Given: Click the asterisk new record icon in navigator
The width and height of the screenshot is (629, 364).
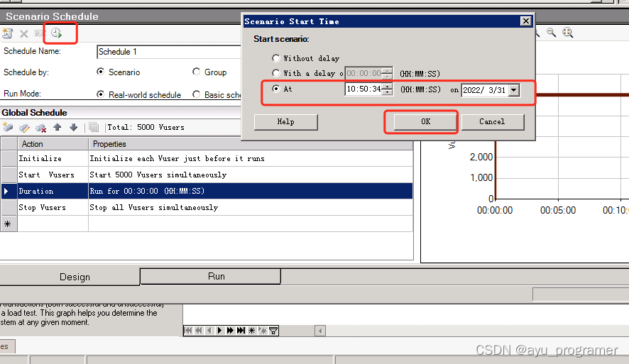Looking at the screenshot, I should pyautogui.click(x=251, y=331).
